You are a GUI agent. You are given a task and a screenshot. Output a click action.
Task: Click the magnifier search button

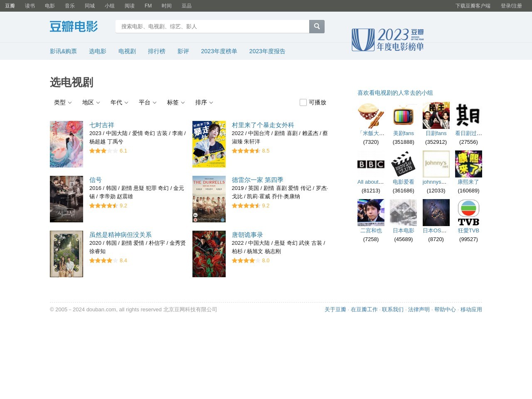[x=317, y=27]
